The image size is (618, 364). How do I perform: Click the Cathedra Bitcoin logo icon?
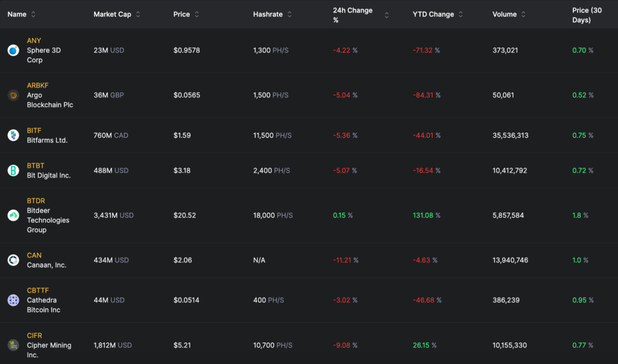13,300
